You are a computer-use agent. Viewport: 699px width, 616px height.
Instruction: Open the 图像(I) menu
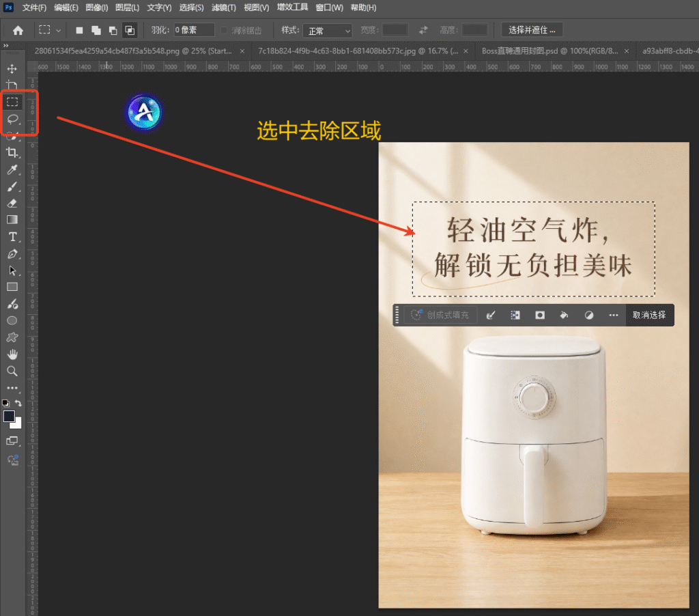97,8
